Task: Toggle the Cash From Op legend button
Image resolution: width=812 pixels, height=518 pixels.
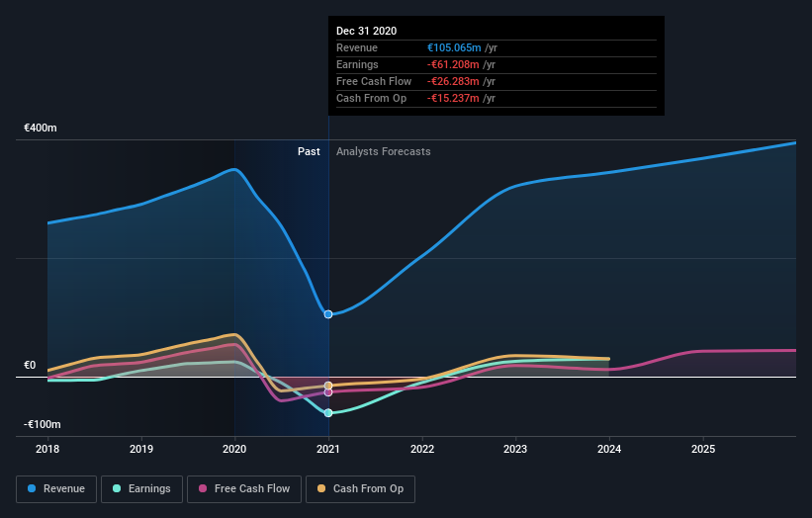Action: [x=360, y=489]
